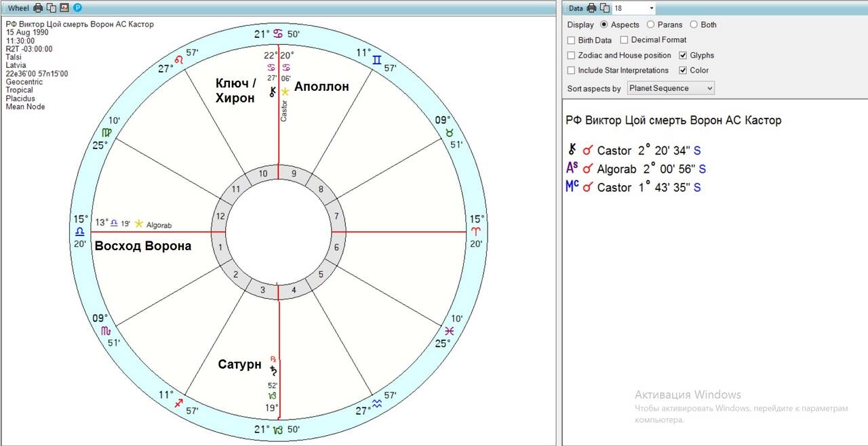Click the yellow Algorab star on the Ascendant
Image resolution: width=868 pixels, height=446 pixels.
[139, 223]
